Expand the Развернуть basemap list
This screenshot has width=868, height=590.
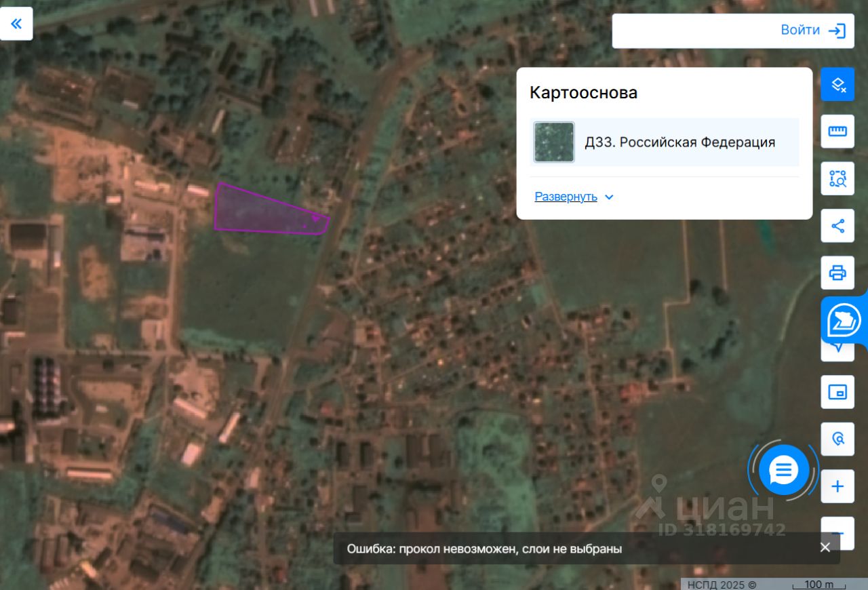[x=566, y=197]
